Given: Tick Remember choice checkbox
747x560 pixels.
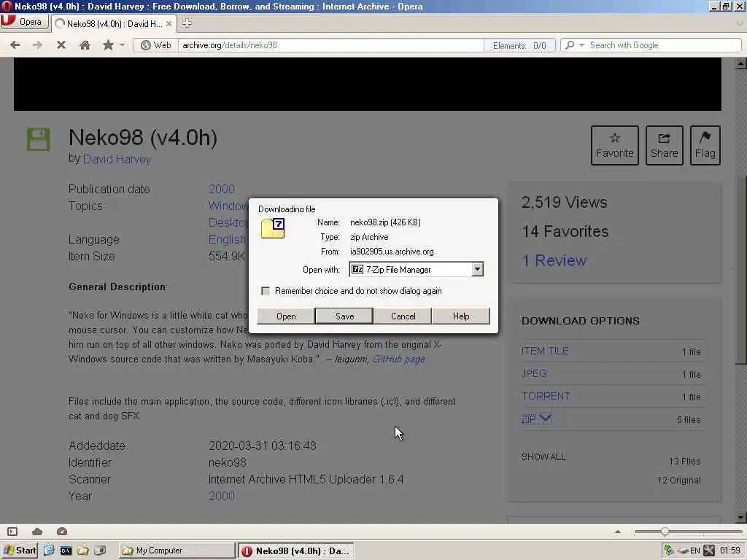Looking at the screenshot, I should pyautogui.click(x=266, y=291).
